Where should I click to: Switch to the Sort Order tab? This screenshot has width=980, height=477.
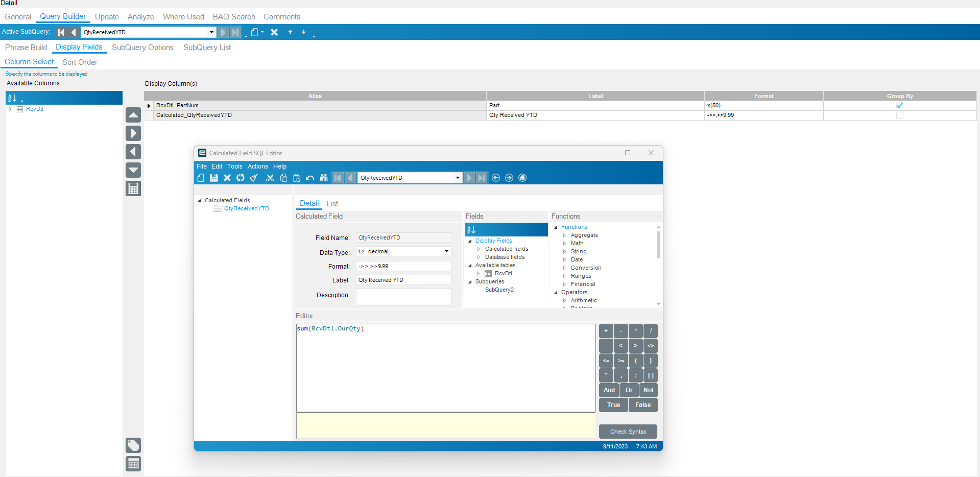point(80,62)
